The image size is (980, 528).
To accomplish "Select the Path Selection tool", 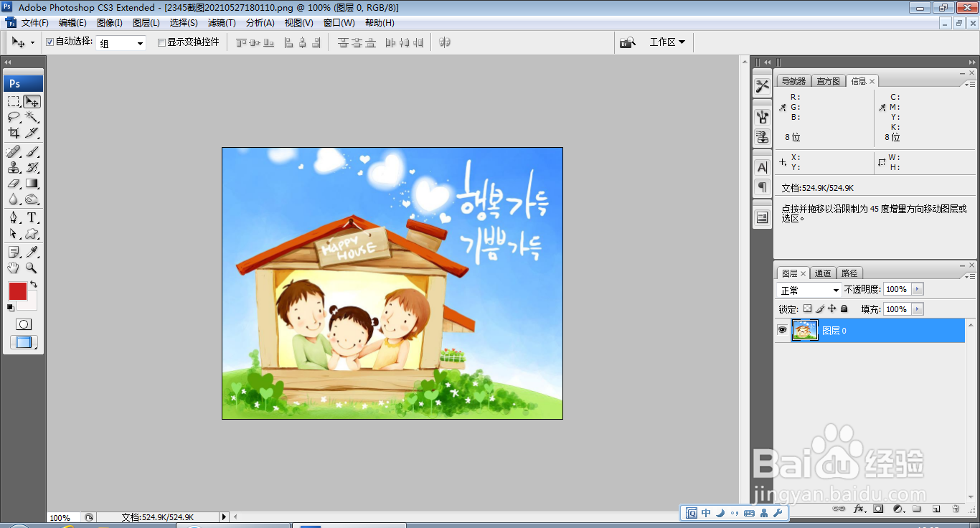I will [x=14, y=234].
